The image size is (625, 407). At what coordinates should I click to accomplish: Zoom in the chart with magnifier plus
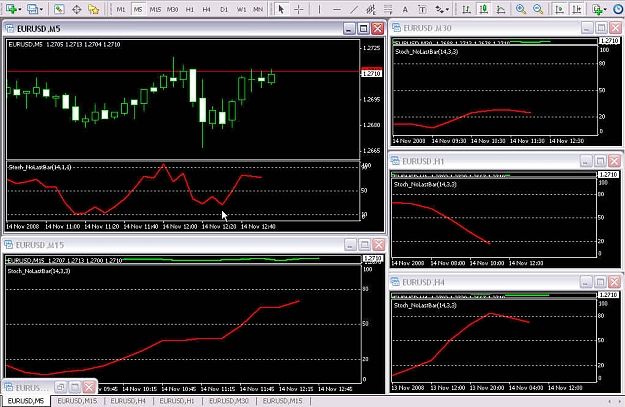pos(521,9)
